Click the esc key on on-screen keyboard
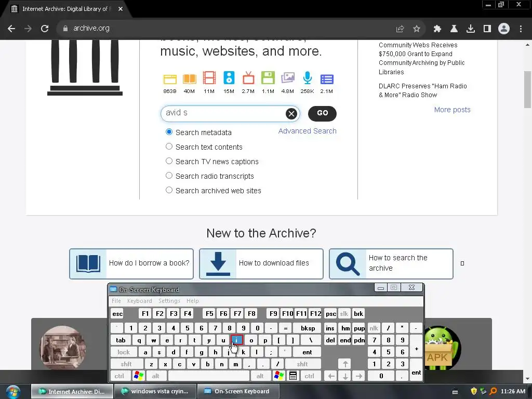The height and width of the screenshot is (399, 532). (117, 313)
